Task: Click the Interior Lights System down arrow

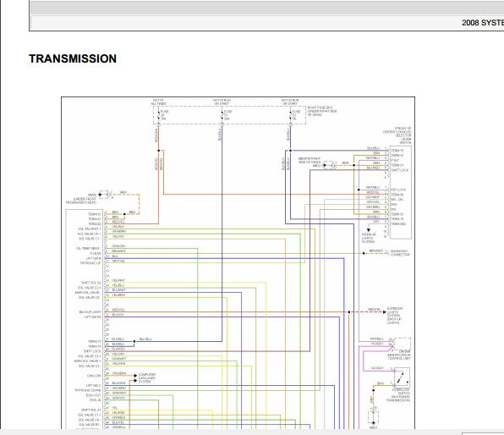Action: (x=369, y=230)
